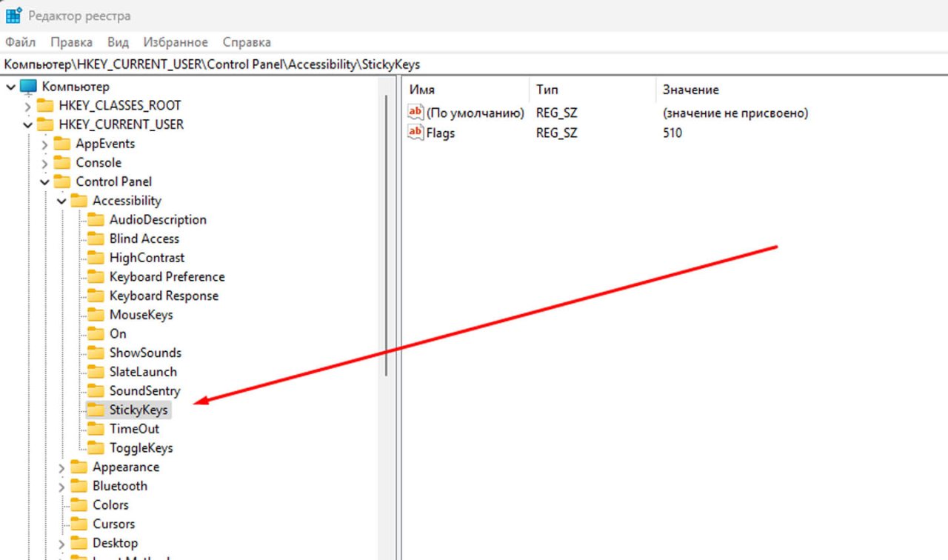Expand the Appearance key
Viewport: 948px width, 560px height.
click(x=62, y=467)
